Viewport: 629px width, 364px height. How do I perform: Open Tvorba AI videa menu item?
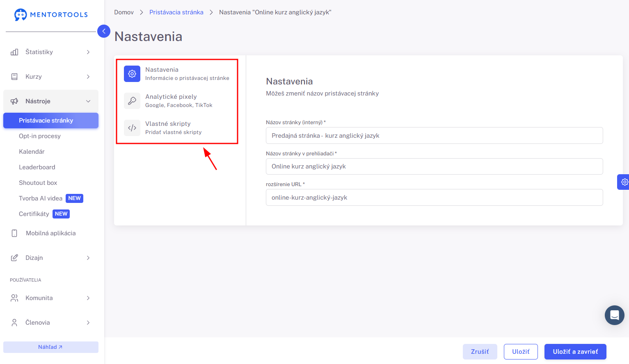coord(41,198)
